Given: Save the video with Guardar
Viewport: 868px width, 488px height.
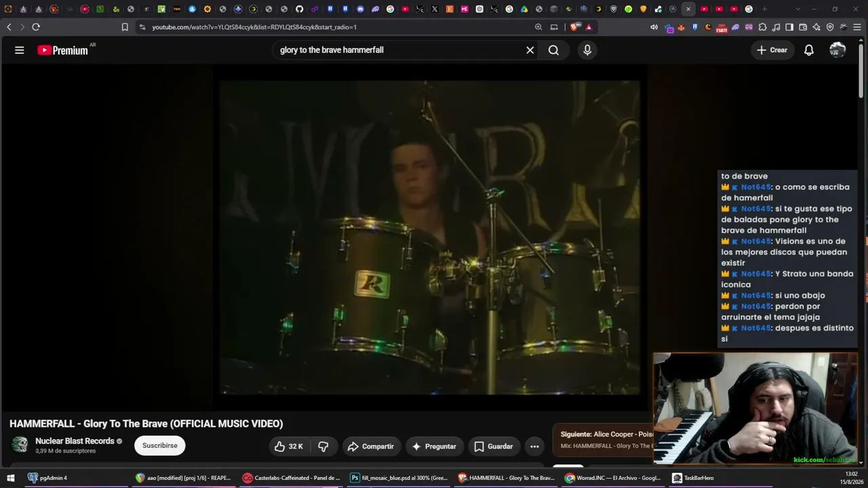Looking at the screenshot, I should pyautogui.click(x=493, y=447).
